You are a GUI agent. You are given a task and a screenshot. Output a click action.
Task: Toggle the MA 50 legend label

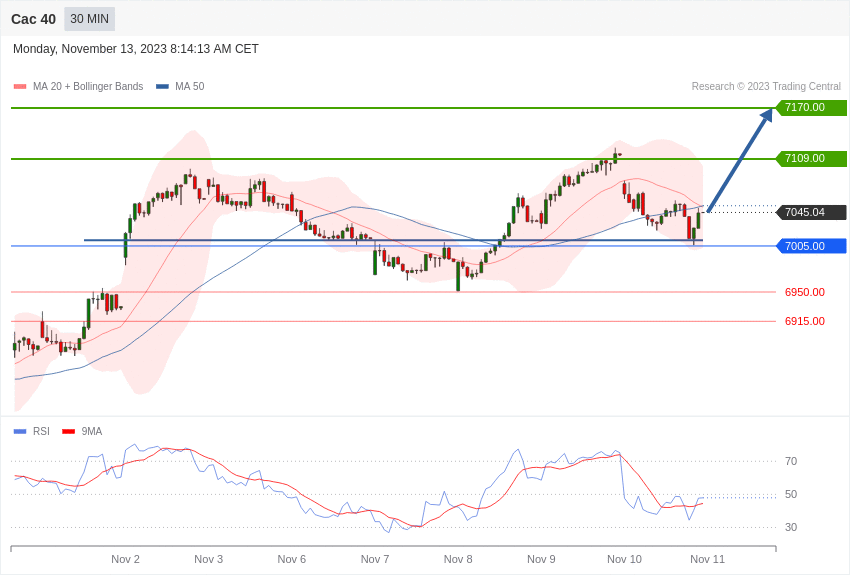189,87
